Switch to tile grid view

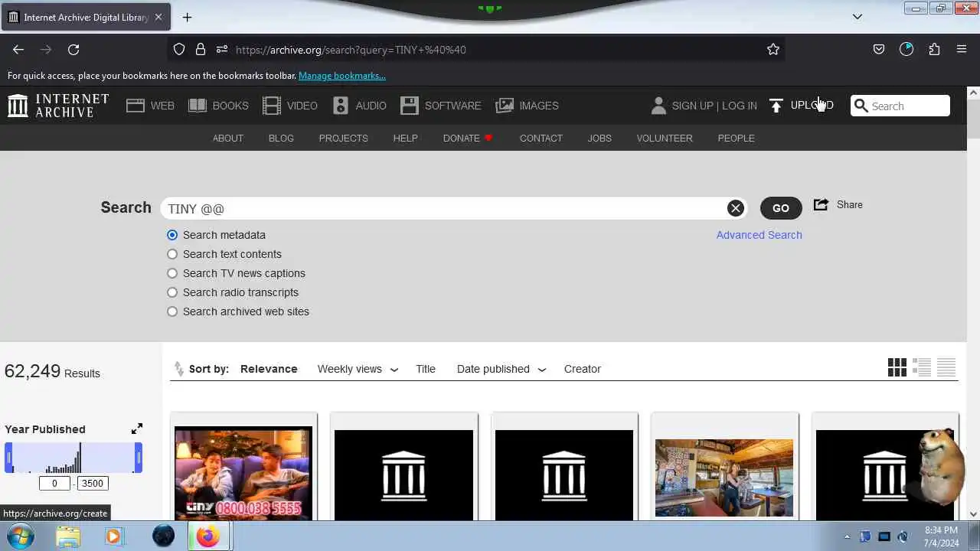(897, 368)
